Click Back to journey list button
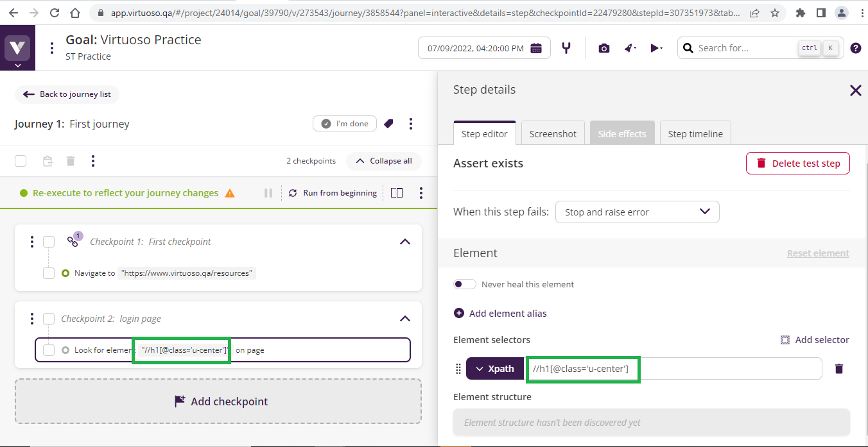Viewport: 868px width, 447px height. pyautogui.click(x=67, y=94)
